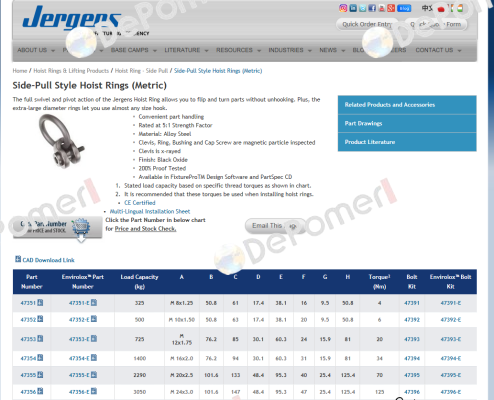Screen dimensions: 494x400
Task: Visit the Facebook page icon
Action: pos(372,8)
